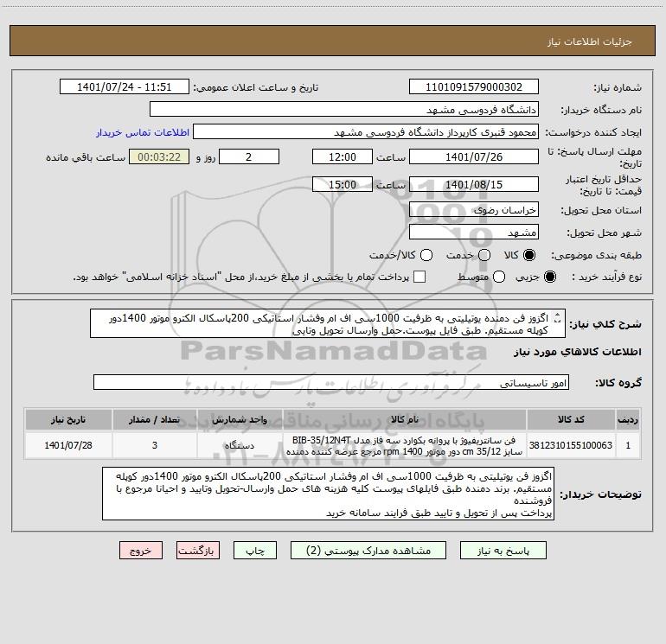
Task: Choose the متوسط purchase type radio
Action: click(x=499, y=277)
